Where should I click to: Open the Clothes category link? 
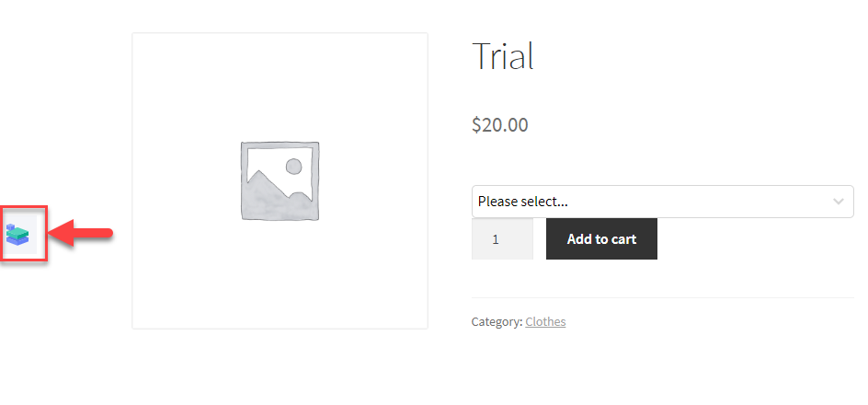[545, 322]
